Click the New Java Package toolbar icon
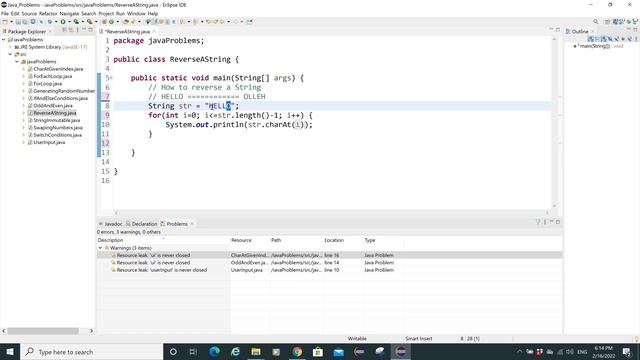640x360 pixels. point(104,22)
